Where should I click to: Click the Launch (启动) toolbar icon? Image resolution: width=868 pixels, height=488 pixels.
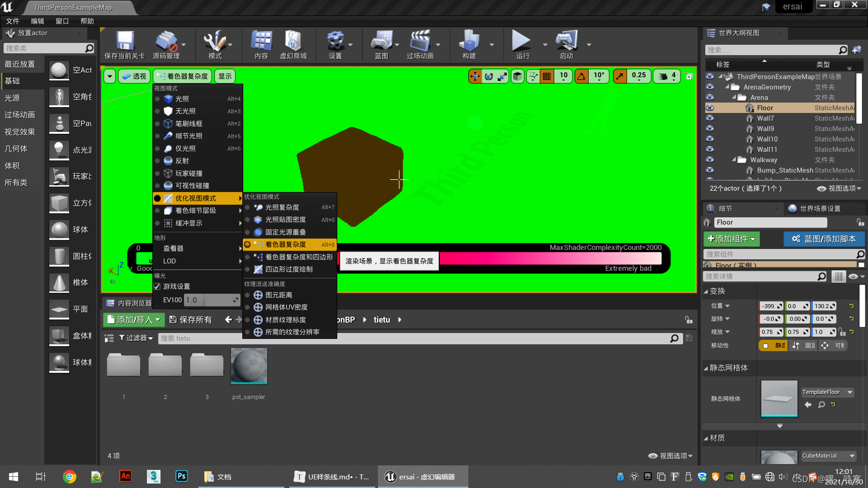click(x=566, y=44)
